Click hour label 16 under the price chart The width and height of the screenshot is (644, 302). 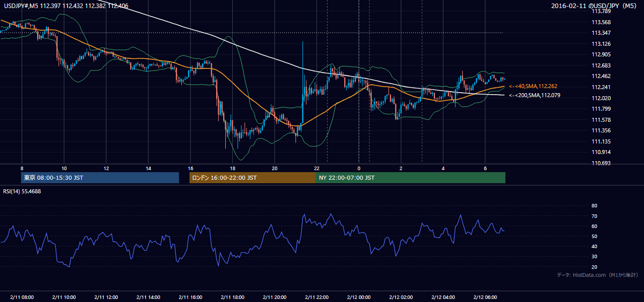point(190,168)
